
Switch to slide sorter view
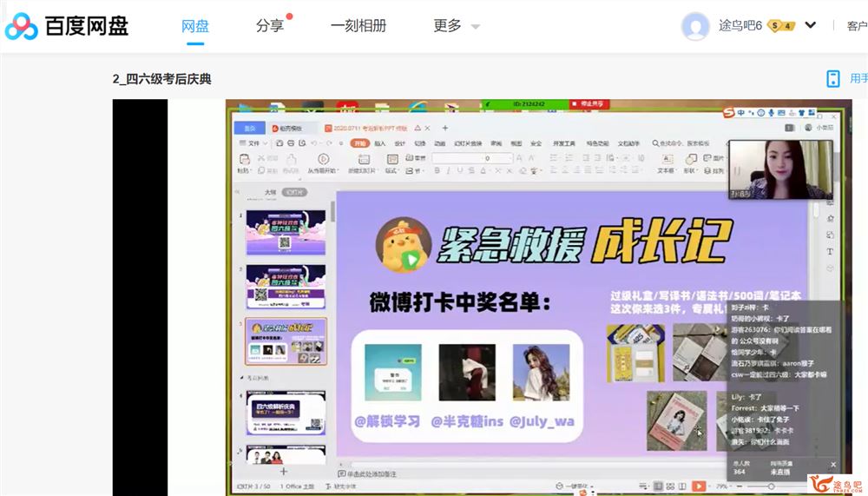[x=670, y=486]
